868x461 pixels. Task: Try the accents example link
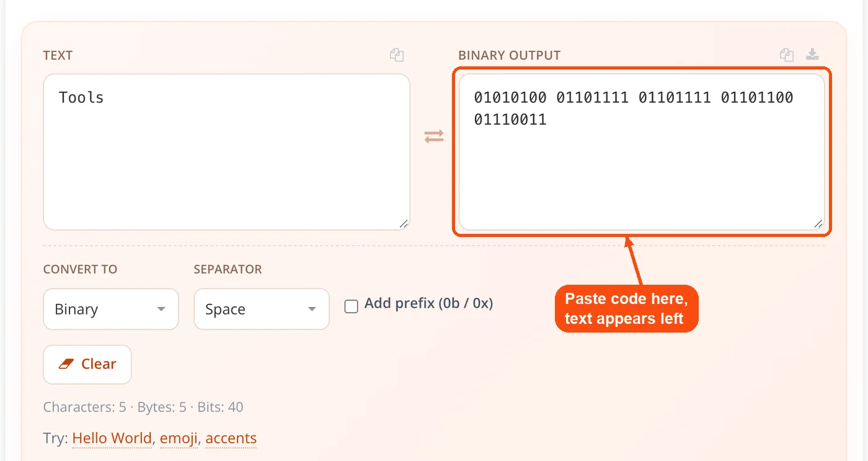coord(231,438)
